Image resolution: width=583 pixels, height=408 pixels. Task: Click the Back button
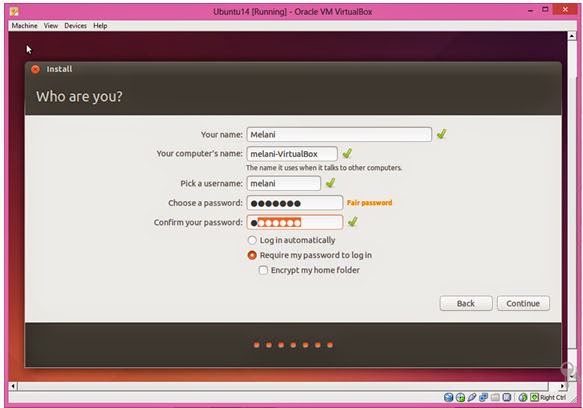pyautogui.click(x=466, y=303)
